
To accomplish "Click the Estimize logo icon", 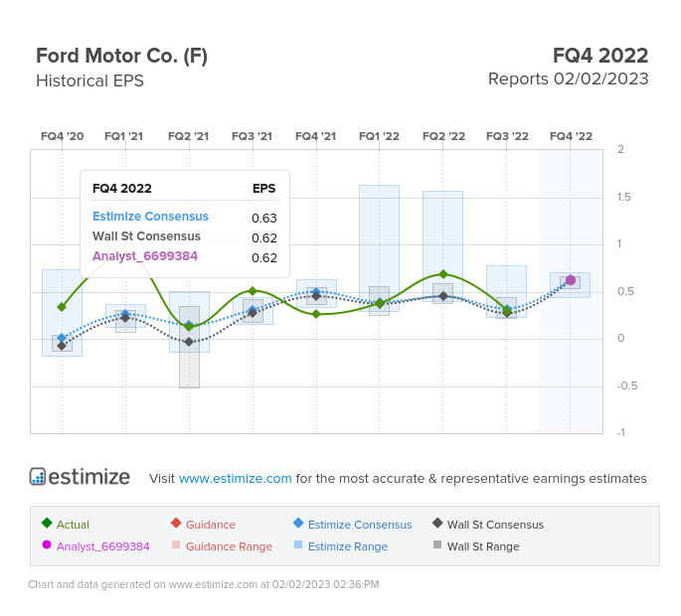I will 38,477.
